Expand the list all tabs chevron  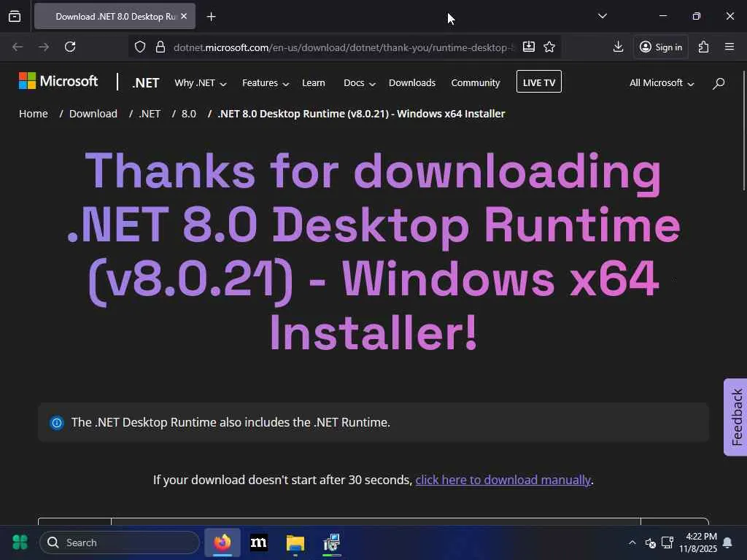(x=603, y=16)
